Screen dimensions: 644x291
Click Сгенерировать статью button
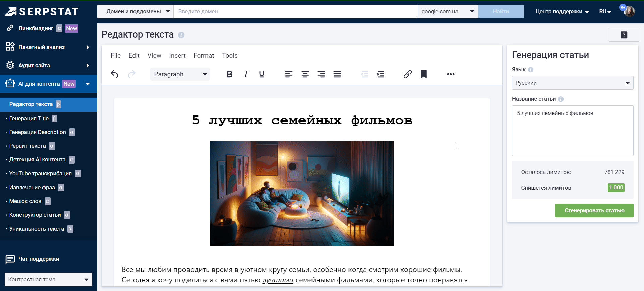pos(594,210)
